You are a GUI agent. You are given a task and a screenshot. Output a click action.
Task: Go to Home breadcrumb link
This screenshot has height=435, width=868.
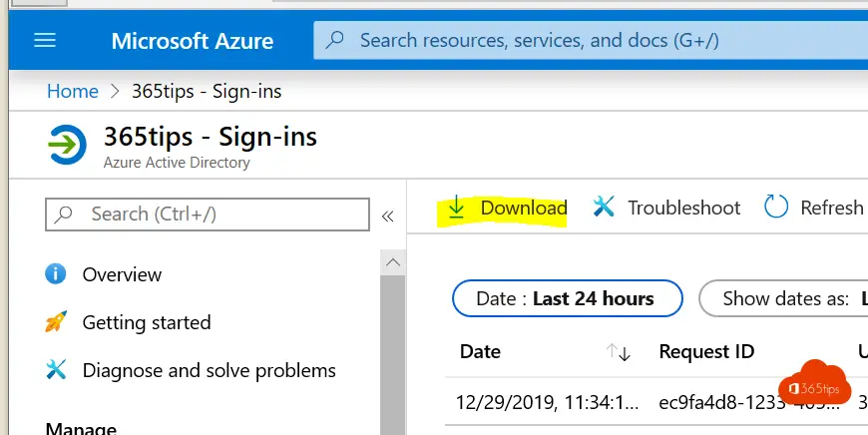tap(73, 91)
